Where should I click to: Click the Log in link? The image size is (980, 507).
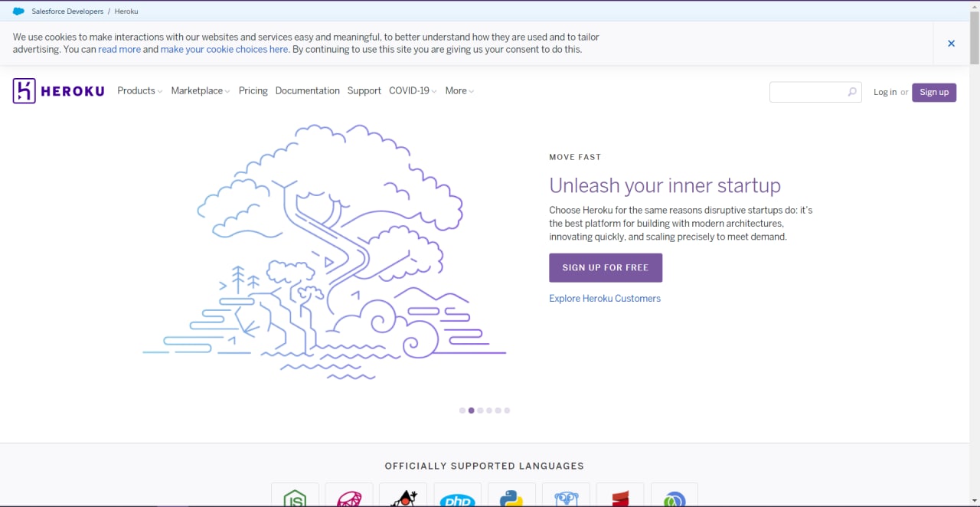885,92
